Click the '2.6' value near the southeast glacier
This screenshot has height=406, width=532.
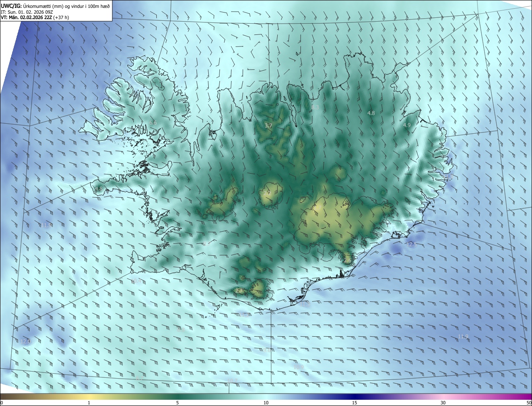347,261
